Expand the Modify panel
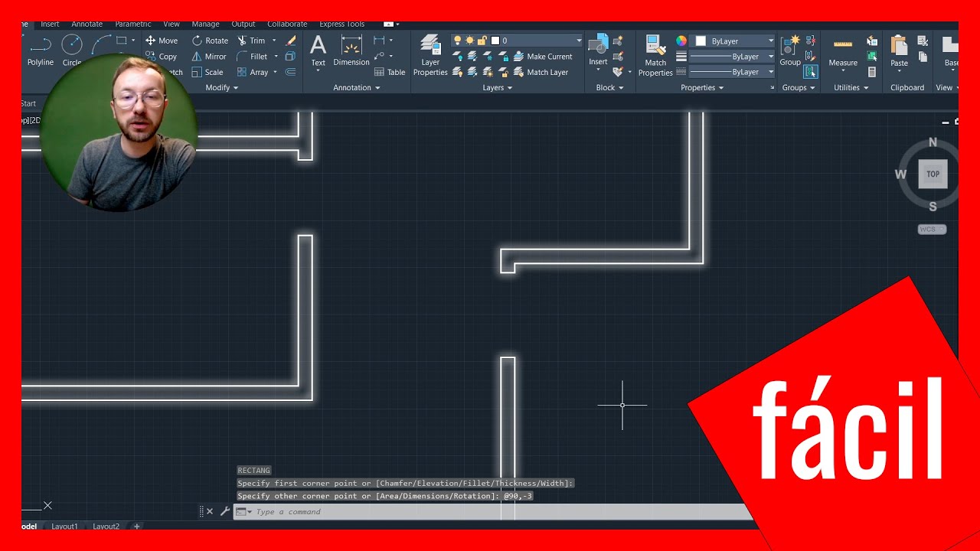 point(222,88)
